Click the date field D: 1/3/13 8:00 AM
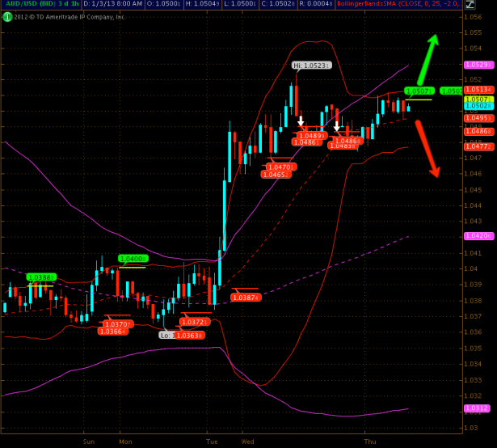497x448 pixels. pos(112,4)
